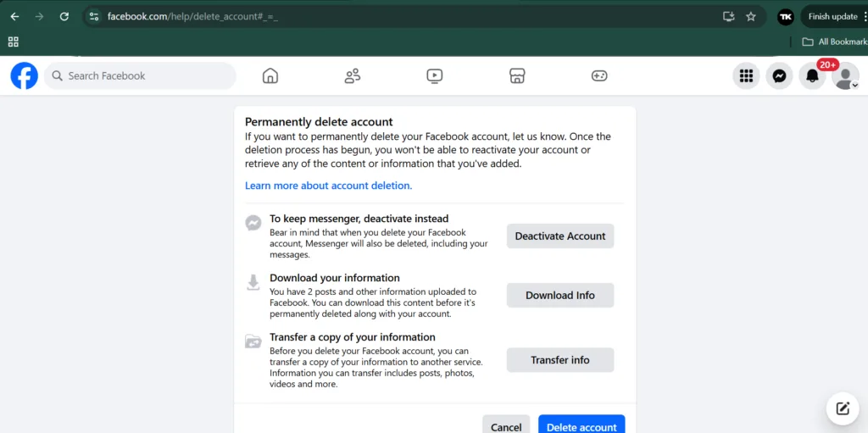Click the Search Facebook field
The image size is (868, 433).
click(x=140, y=76)
